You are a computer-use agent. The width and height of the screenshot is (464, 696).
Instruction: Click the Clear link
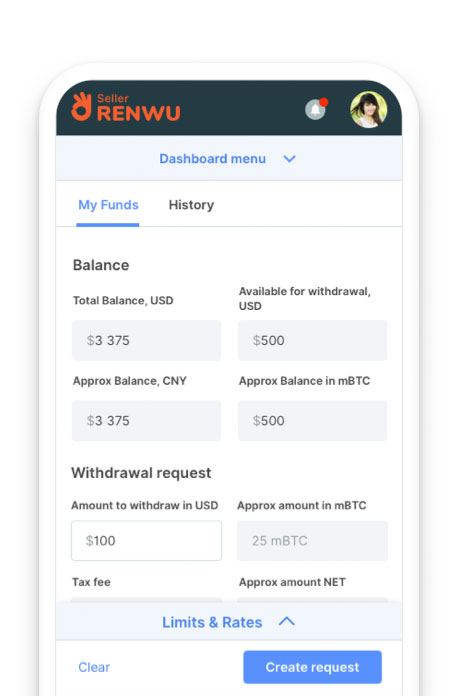pos(94,667)
